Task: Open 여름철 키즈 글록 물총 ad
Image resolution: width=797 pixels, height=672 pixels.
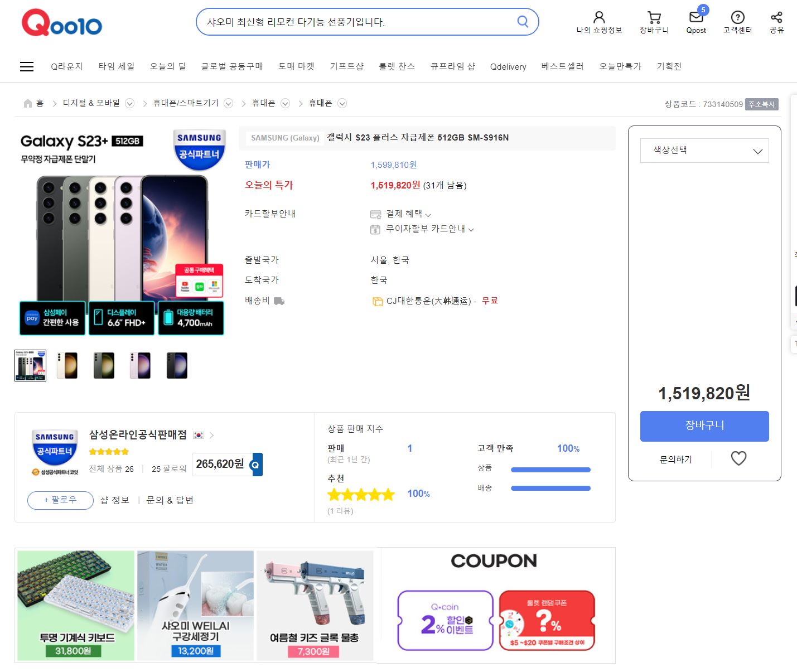Action: point(315,606)
